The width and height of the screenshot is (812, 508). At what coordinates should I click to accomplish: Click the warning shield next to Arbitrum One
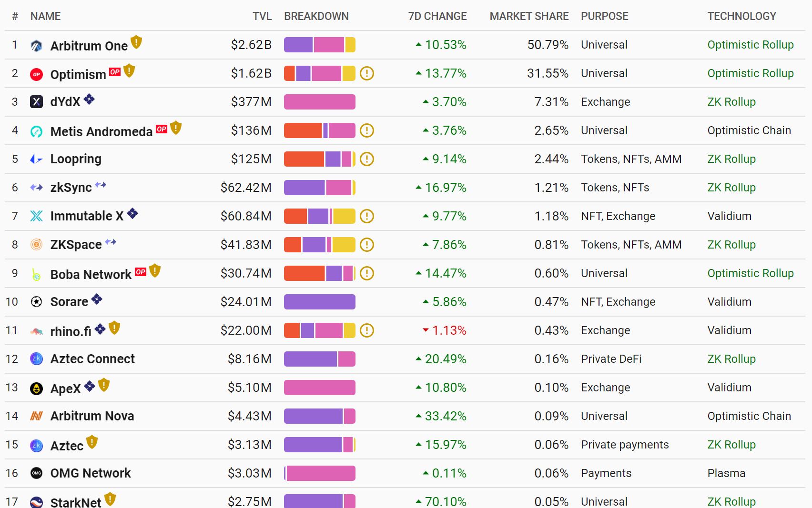[136, 42]
